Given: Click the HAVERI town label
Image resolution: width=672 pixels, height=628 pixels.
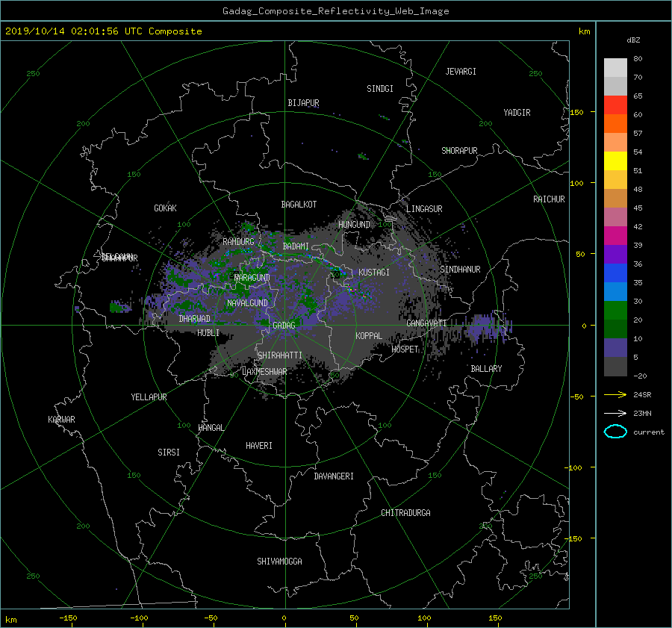Looking at the screenshot, I should (259, 446).
